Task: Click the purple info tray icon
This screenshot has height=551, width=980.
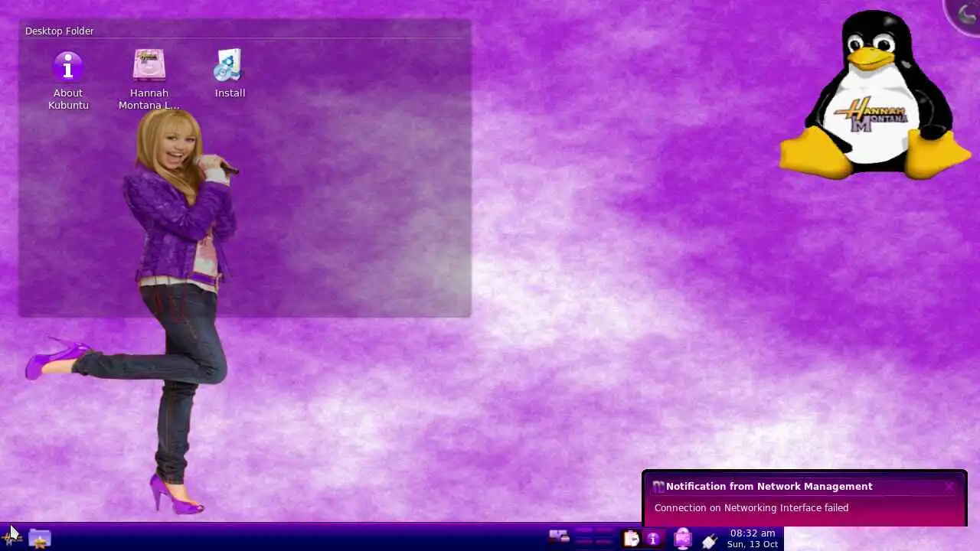Action: click(653, 539)
